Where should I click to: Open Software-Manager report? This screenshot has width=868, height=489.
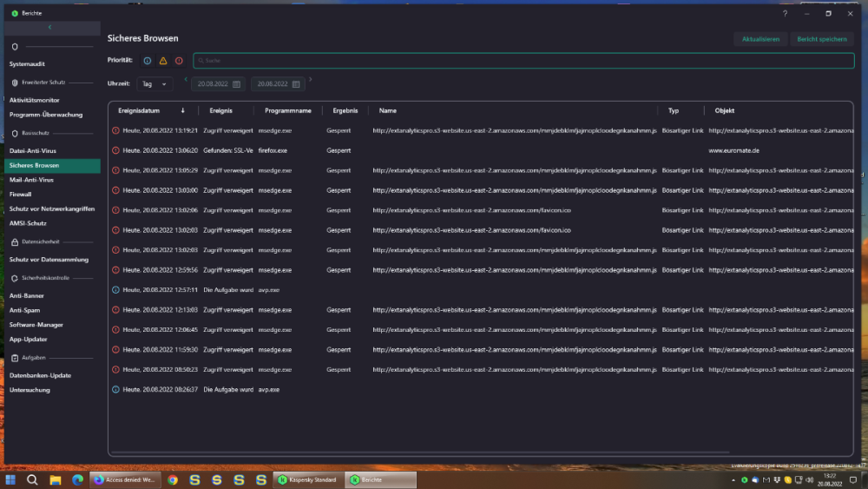coord(36,325)
